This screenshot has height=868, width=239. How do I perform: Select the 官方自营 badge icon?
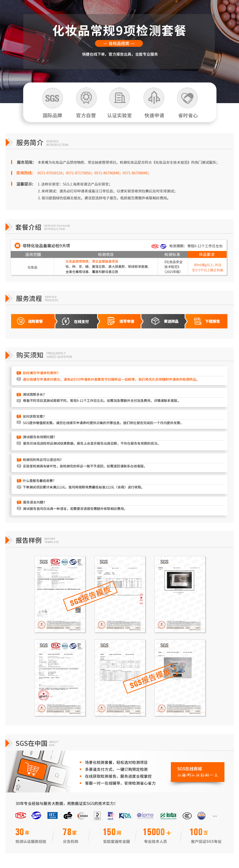[x=86, y=98]
